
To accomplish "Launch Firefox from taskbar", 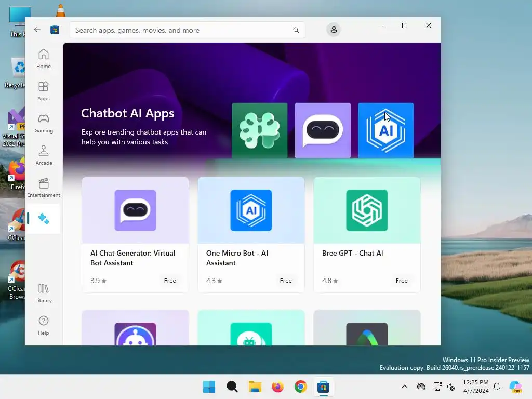I will pyautogui.click(x=277, y=387).
